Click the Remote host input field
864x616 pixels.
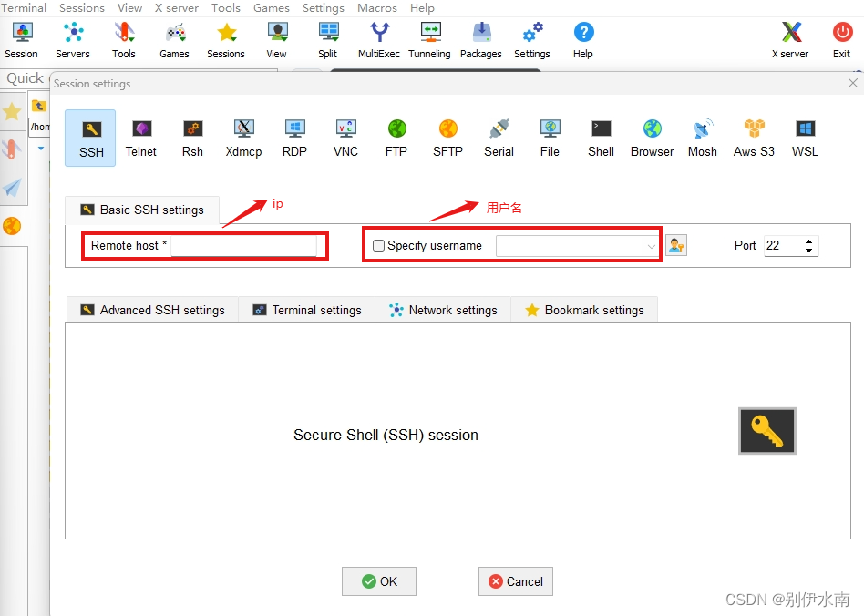244,246
